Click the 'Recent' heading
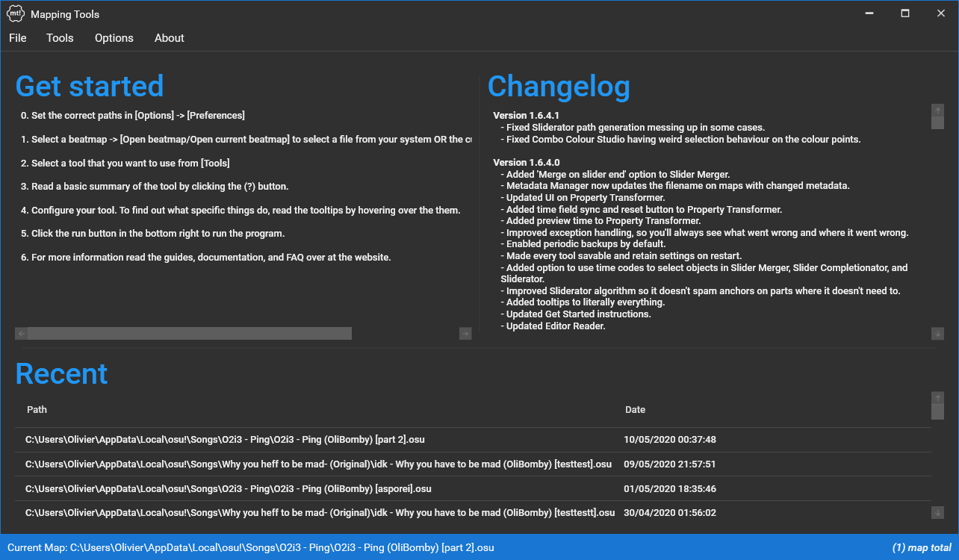This screenshot has width=959, height=560. pyautogui.click(x=62, y=373)
